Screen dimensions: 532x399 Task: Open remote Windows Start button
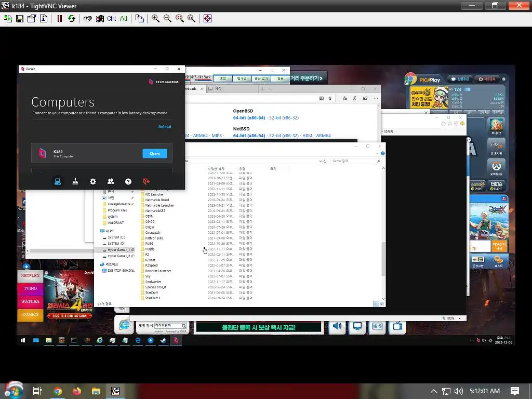(x=23, y=340)
